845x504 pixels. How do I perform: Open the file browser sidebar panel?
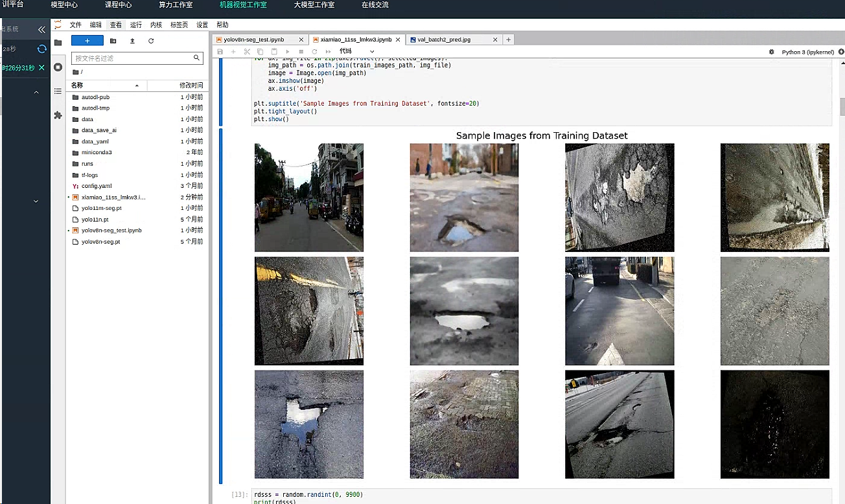tap(58, 43)
